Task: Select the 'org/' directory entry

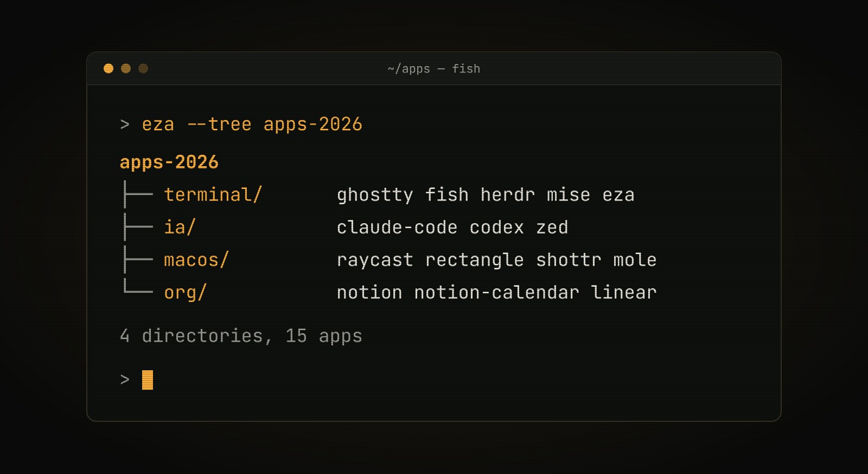Action: [185, 293]
